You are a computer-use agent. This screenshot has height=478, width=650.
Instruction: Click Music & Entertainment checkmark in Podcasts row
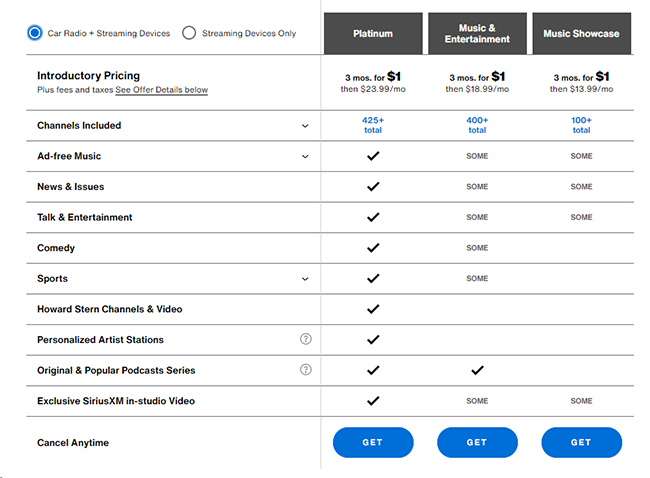coord(477,370)
